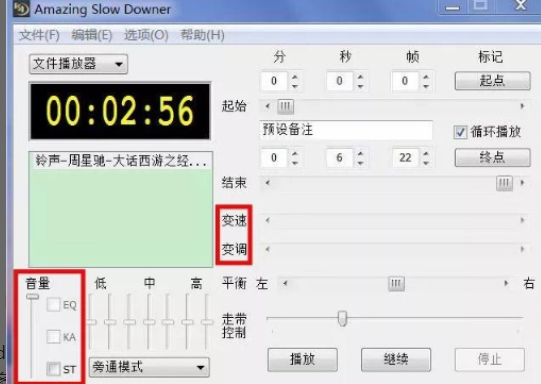Click the 音量 volume slider handle
541x384 pixels.
point(32,297)
